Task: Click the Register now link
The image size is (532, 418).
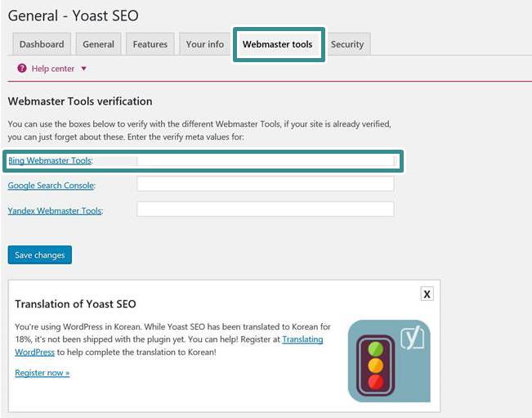Action: [x=42, y=373]
